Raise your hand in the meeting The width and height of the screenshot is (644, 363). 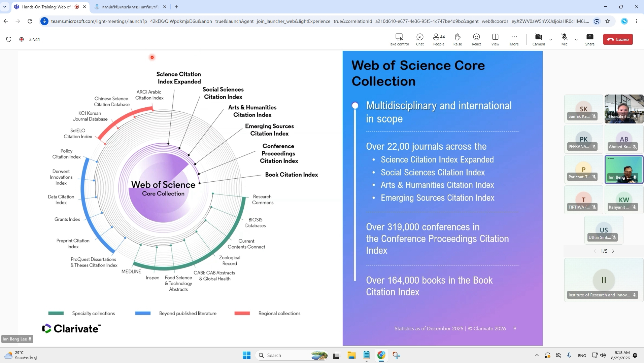click(x=457, y=39)
